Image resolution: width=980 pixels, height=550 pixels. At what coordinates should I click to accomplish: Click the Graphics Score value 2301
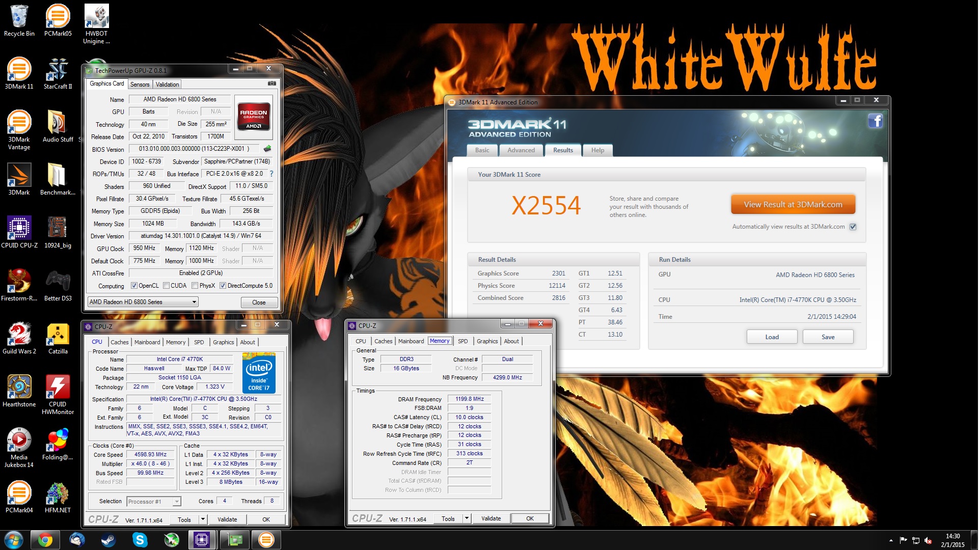(560, 273)
